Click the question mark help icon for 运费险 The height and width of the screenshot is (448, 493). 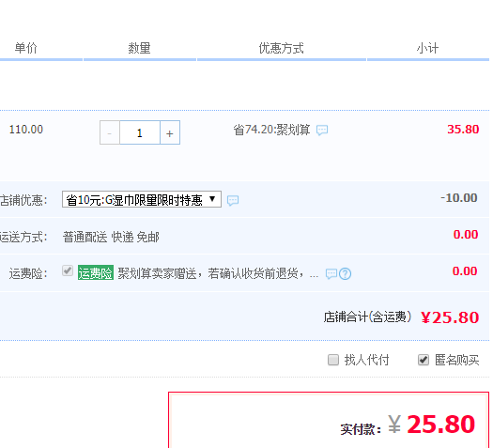[x=345, y=274]
